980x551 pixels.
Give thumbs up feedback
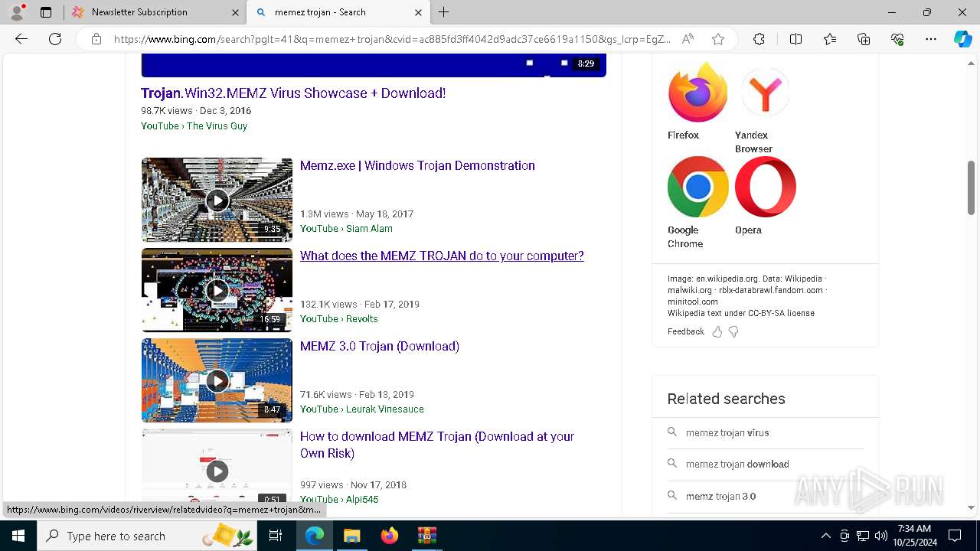pos(717,331)
